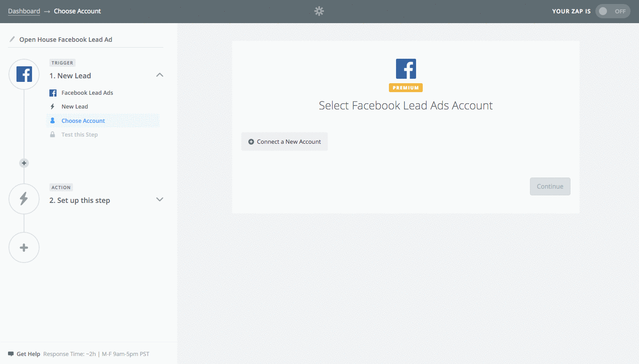Click the large Facebook logo in main panel
Screen dimensions: 639x364
pyautogui.click(x=406, y=69)
